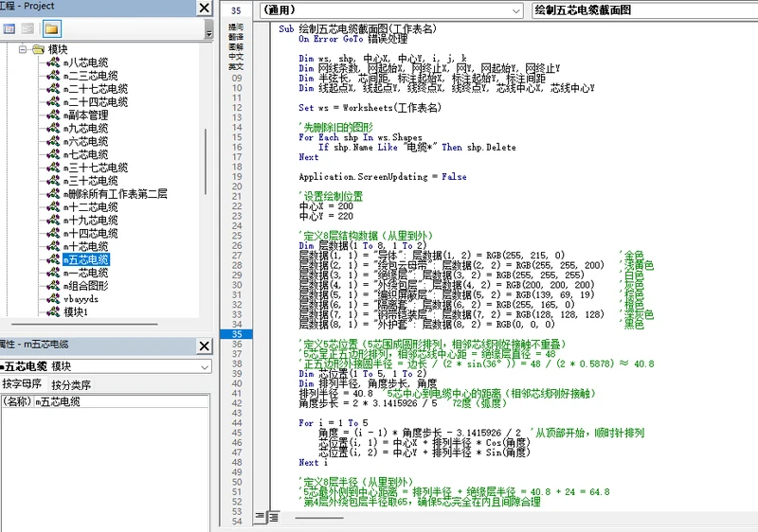Click the 图解 side button
Screen dimensions: 758x532
pos(236,46)
